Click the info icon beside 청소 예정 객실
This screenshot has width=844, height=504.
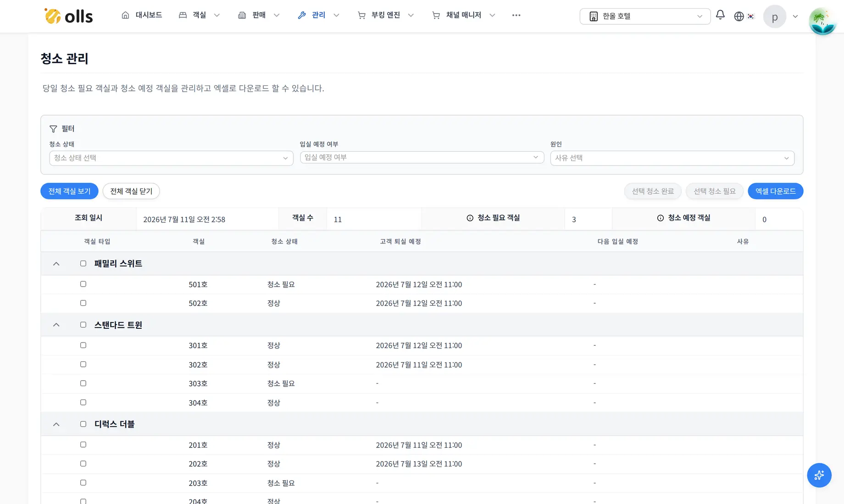tap(660, 218)
